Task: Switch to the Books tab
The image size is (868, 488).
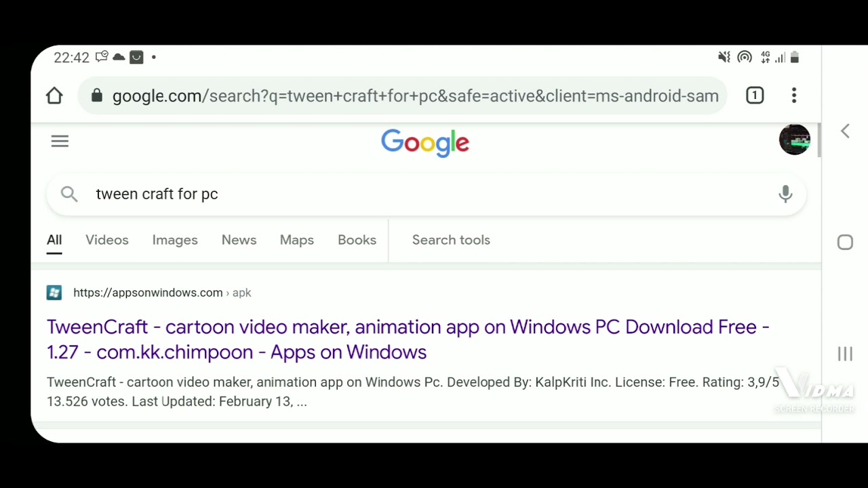Action: point(357,240)
